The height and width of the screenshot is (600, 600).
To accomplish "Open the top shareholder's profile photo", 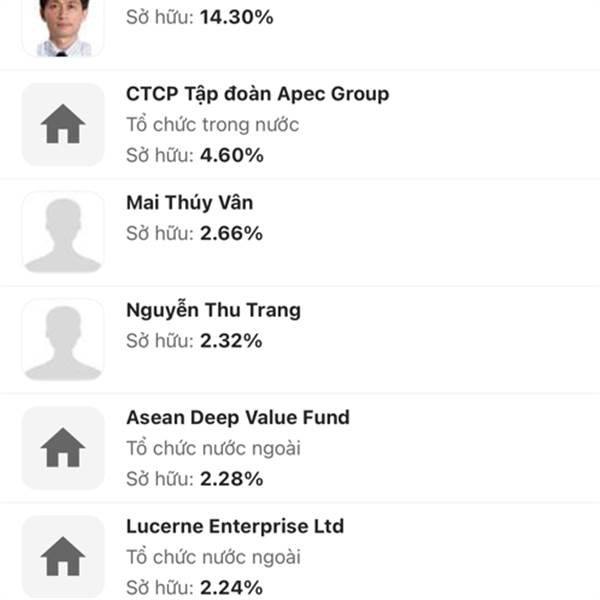I will (63, 27).
